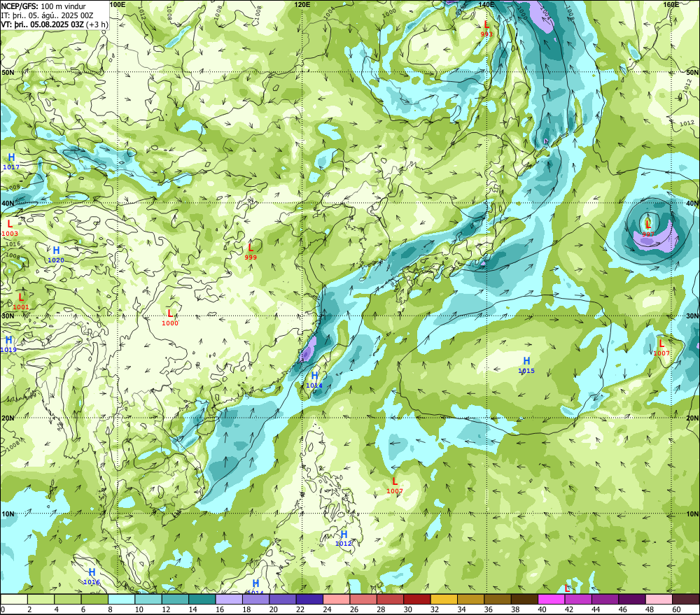The width and height of the screenshot is (700, 615).
Task: Select the H 1020 high pressure marker
Action: click(x=56, y=255)
